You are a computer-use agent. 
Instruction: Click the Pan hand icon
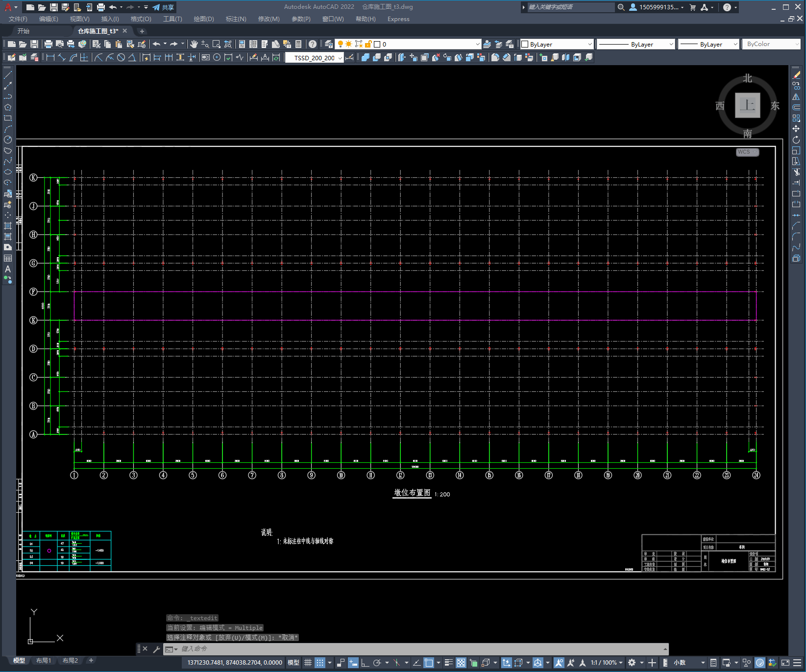click(x=194, y=44)
